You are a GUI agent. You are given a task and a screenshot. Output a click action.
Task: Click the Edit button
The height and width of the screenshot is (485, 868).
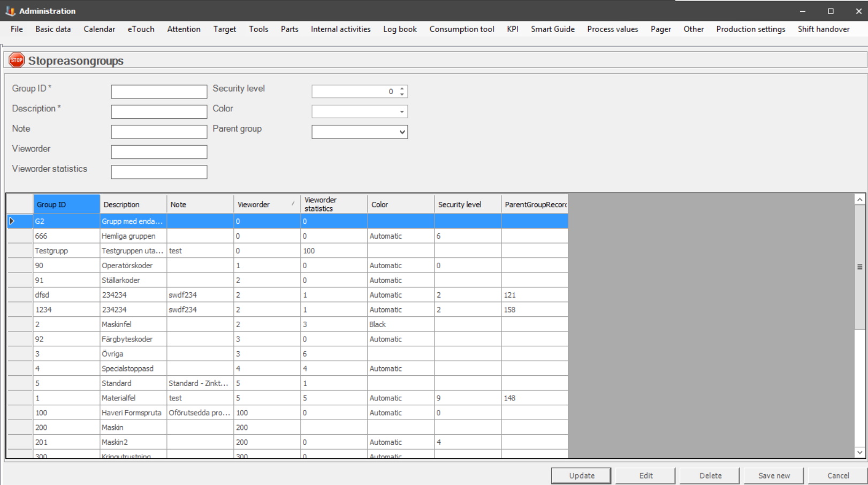pyautogui.click(x=646, y=475)
